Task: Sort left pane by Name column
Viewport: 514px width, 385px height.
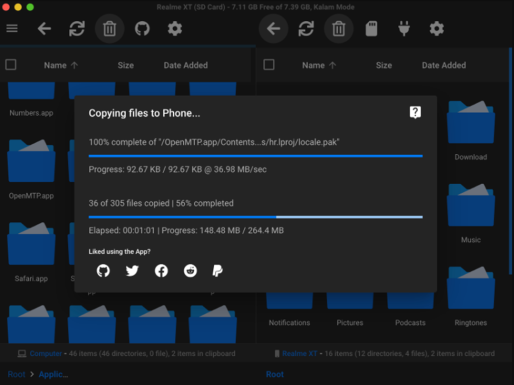Action: [x=61, y=65]
